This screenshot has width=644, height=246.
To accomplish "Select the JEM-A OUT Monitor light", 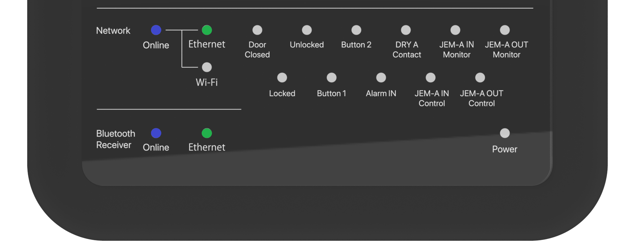I will [x=505, y=30].
